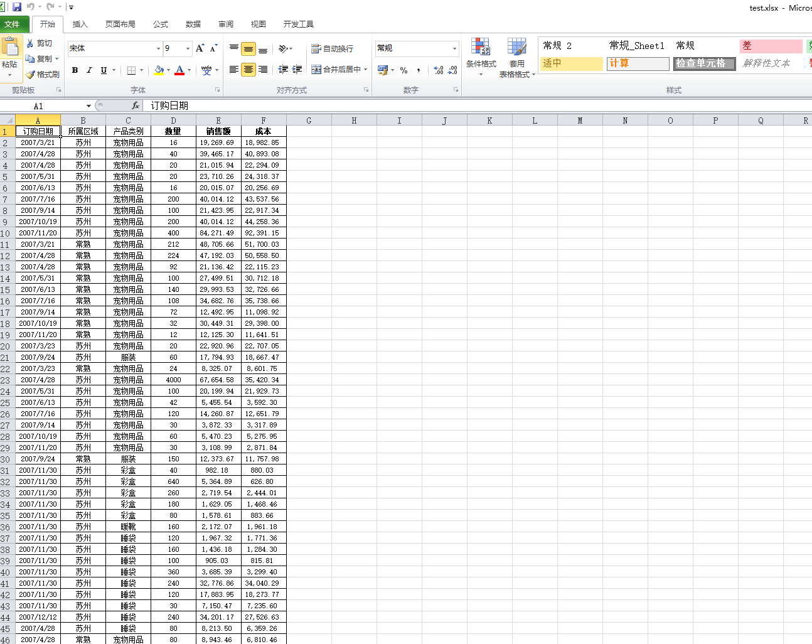Click the red font color A button

(x=179, y=70)
